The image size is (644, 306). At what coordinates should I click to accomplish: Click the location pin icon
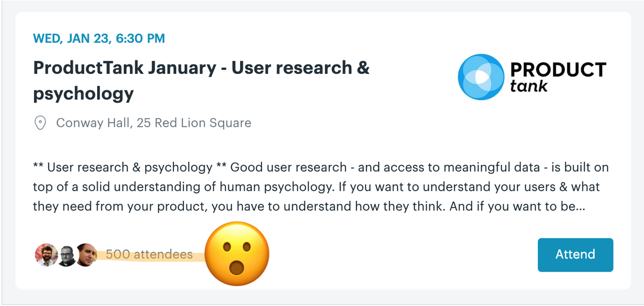click(40, 123)
